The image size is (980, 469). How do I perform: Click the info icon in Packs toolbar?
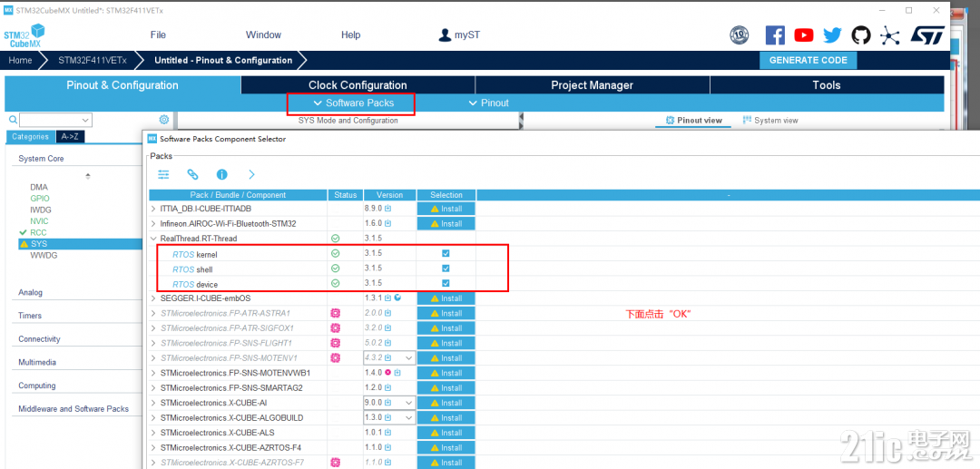(x=222, y=174)
